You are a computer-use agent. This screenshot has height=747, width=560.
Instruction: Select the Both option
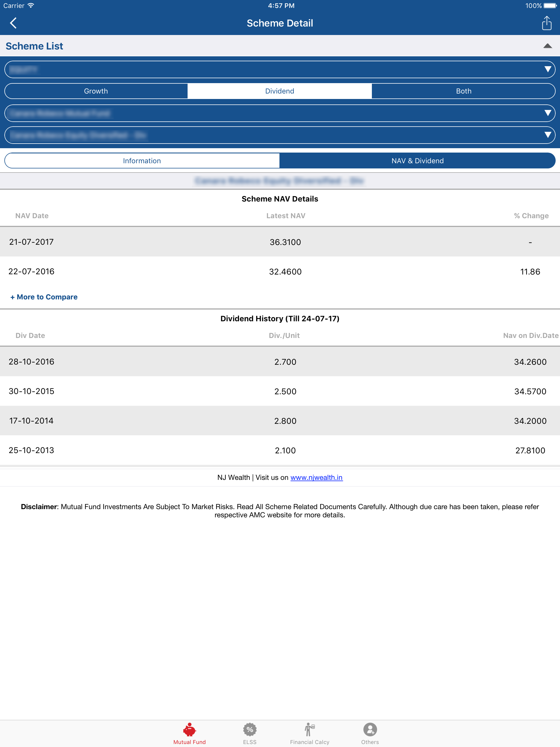pos(463,91)
